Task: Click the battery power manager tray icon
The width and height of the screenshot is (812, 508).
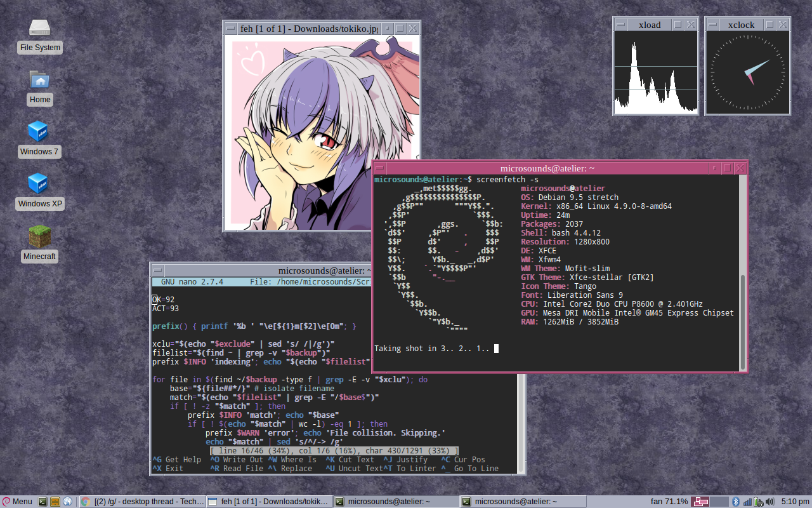Action: (x=758, y=502)
